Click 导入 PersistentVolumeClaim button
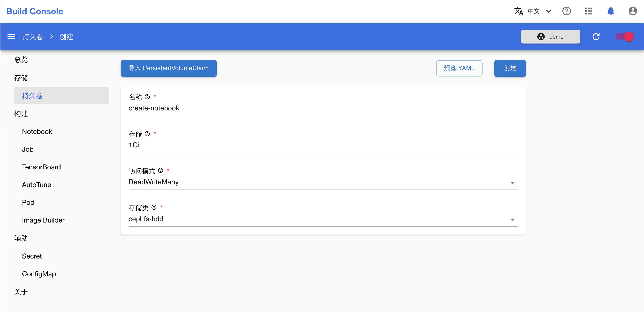This screenshot has width=644, height=312. click(x=168, y=68)
